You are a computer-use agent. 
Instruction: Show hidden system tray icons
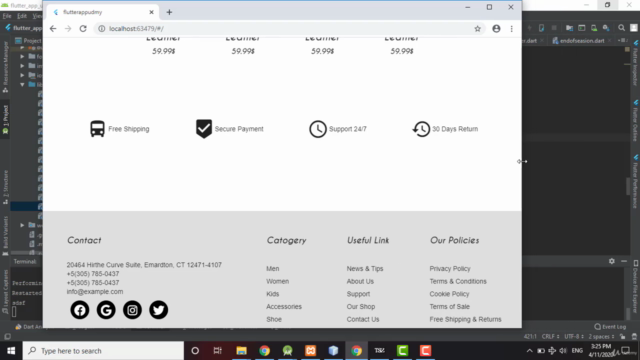[x=529, y=351]
